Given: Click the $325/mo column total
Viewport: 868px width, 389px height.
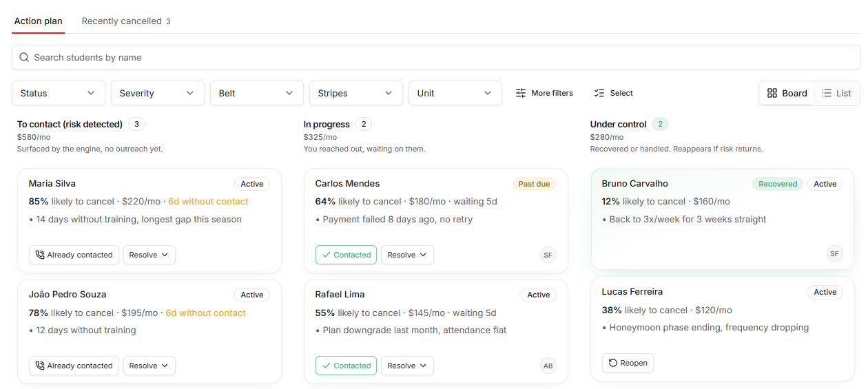Looking at the screenshot, I should point(320,137).
